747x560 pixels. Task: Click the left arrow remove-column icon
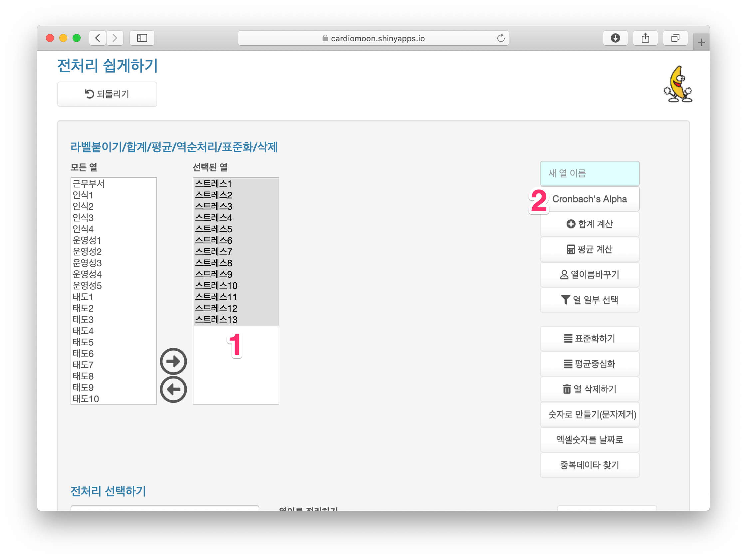[x=173, y=390]
